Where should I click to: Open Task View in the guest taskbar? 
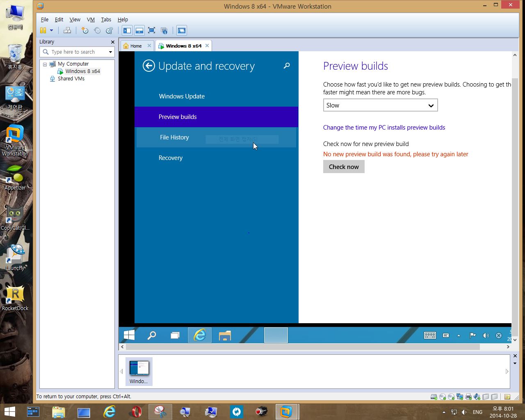coord(175,335)
